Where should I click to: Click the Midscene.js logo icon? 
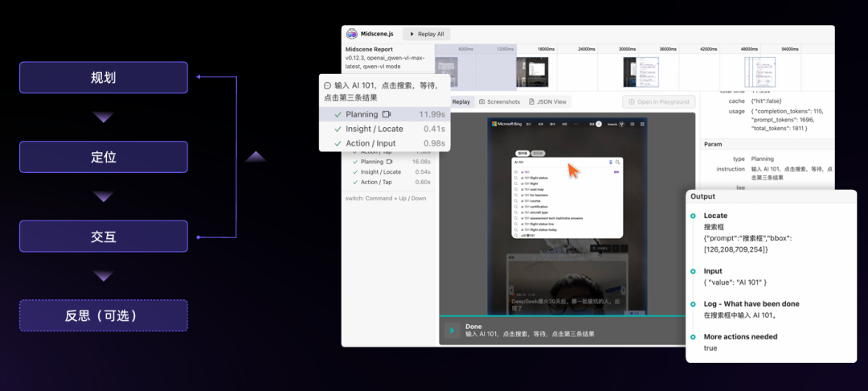point(351,34)
